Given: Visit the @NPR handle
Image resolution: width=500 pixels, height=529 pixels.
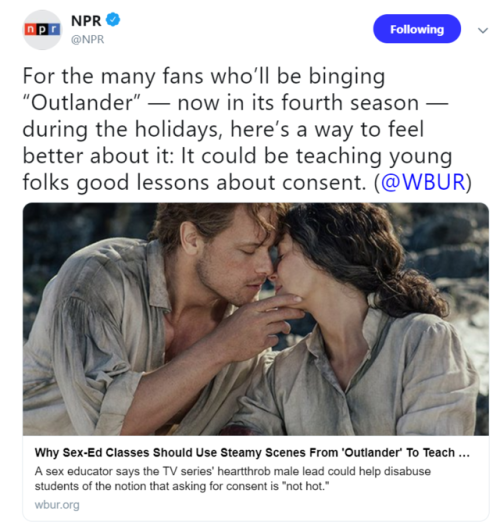Looking at the screenshot, I should coord(87,39).
